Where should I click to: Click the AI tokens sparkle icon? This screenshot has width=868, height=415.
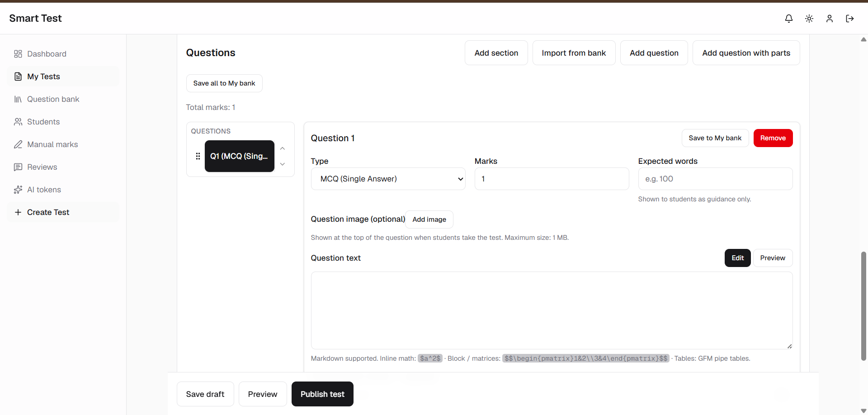tap(18, 190)
